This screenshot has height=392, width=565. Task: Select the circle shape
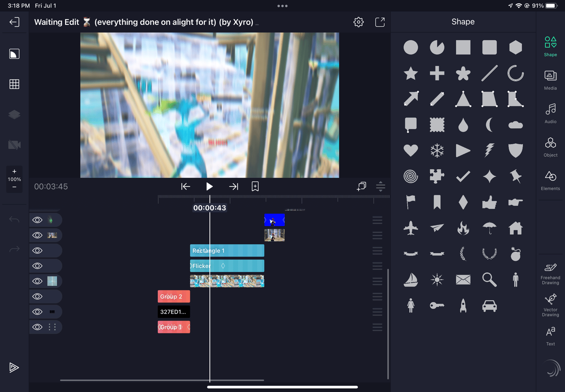(x=411, y=47)
